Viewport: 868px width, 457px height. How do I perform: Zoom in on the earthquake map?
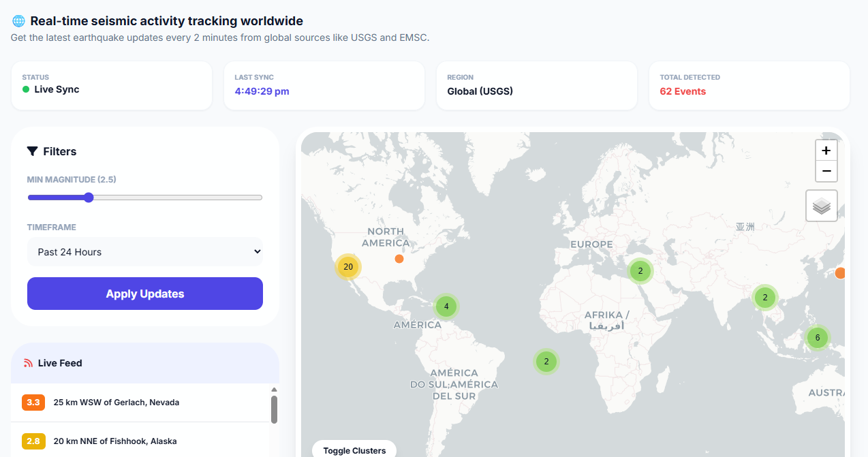826,151
